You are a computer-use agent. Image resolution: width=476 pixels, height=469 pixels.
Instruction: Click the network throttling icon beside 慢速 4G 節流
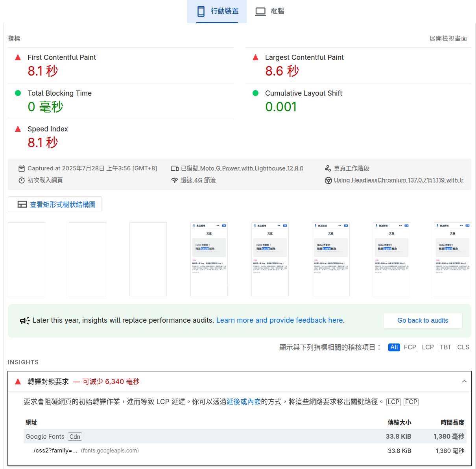click(175, 180)
